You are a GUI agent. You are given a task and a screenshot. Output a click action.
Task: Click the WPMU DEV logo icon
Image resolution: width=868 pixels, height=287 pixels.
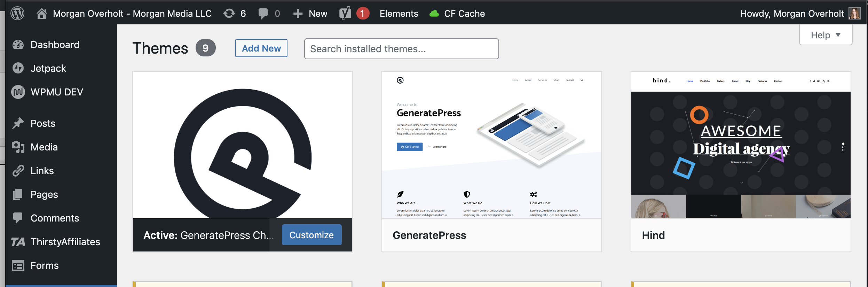(x=18, y=92)
